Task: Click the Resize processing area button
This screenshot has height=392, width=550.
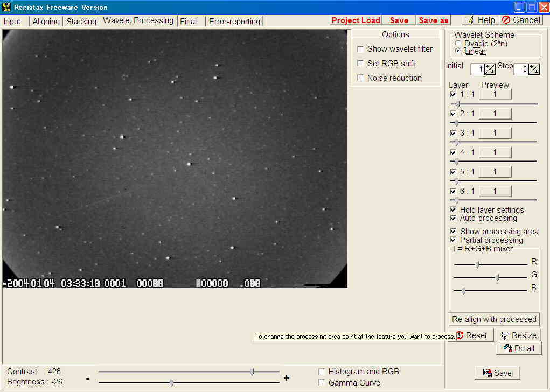Action: (518, 335)
